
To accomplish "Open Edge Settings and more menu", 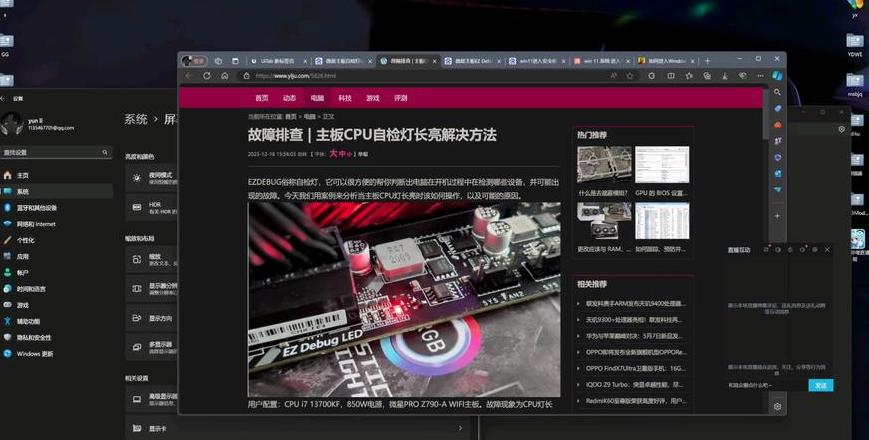I will (760, 76).
